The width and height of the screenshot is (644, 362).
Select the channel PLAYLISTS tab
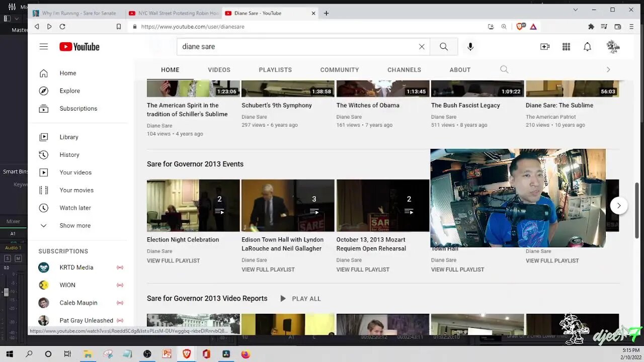pyautogui.click(x=275, y=69)
